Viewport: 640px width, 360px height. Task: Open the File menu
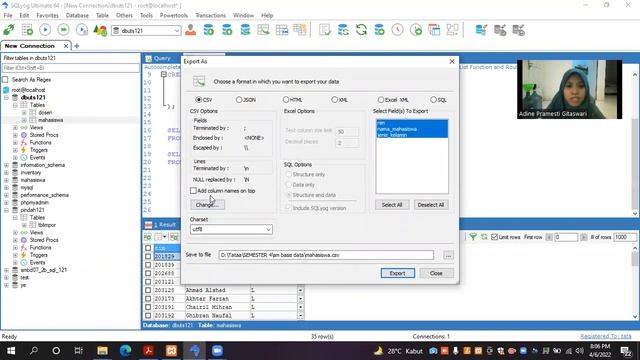pyautogui.click(x=8, y=15)
